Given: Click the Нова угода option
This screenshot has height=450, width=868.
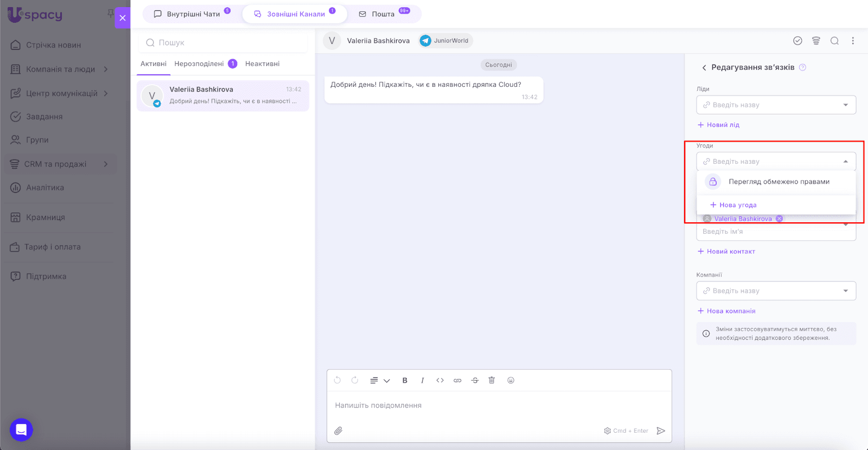Looking at the screenshot, I should 733,205.
